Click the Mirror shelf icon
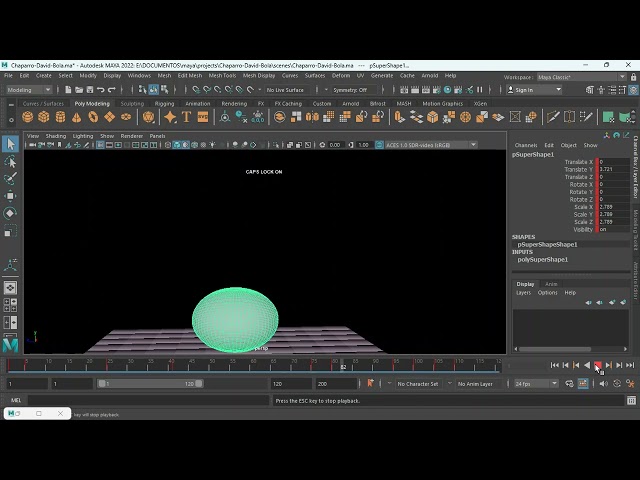This screenshot has height=480, width=640. coord(312,117)
